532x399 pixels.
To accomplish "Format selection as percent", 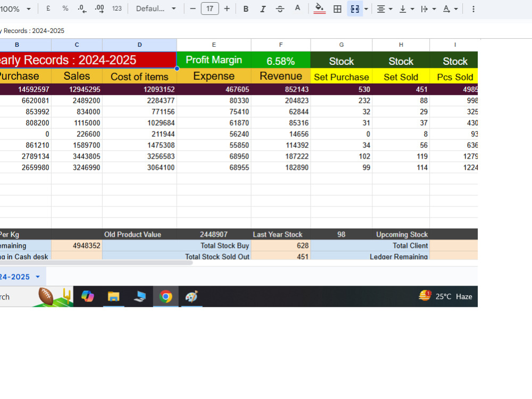I will point(65,9).
